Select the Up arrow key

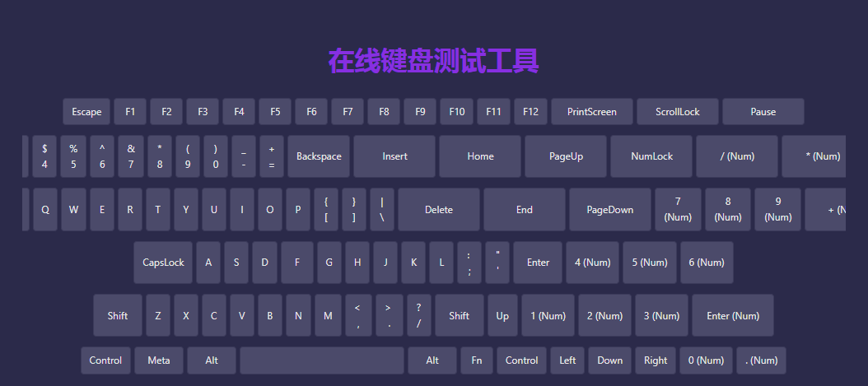(x=502, y=316)
